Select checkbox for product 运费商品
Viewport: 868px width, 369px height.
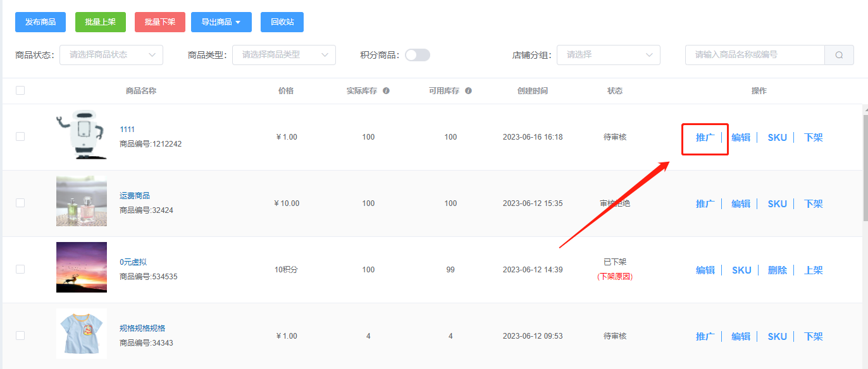(20, 203)
